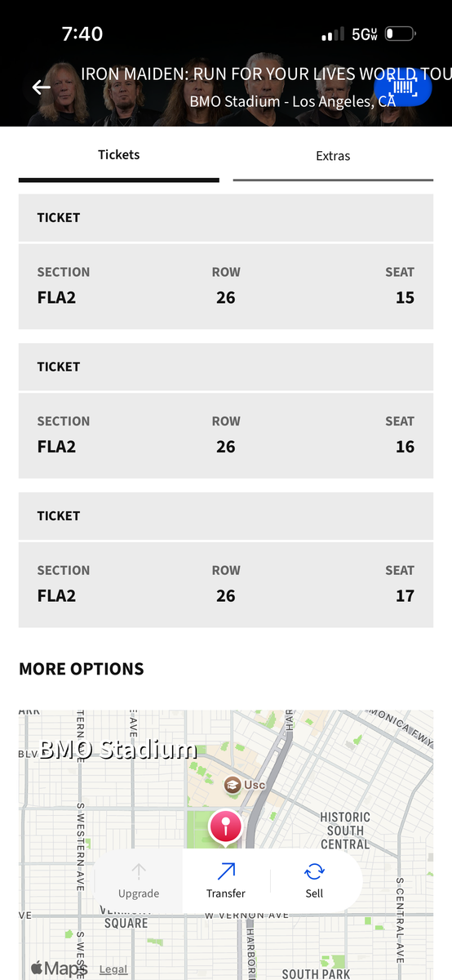Switch to the Tickets tab

pyautogui.click(x=119, y=154)
